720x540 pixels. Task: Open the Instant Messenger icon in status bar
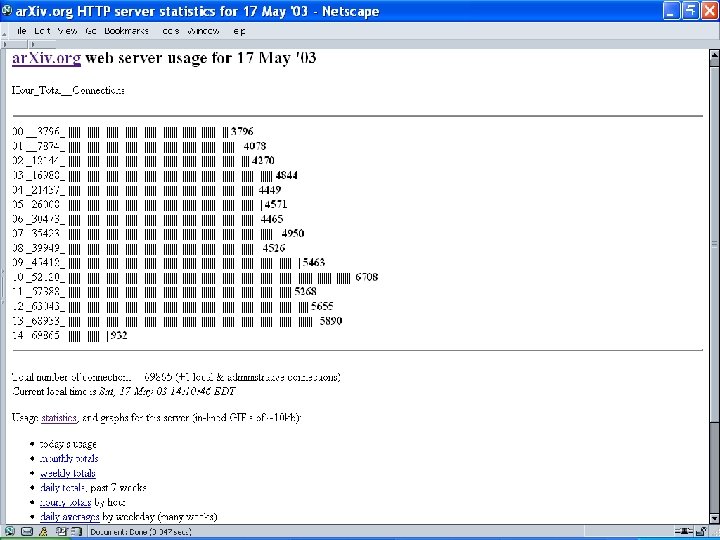click(x=44, y=531)
